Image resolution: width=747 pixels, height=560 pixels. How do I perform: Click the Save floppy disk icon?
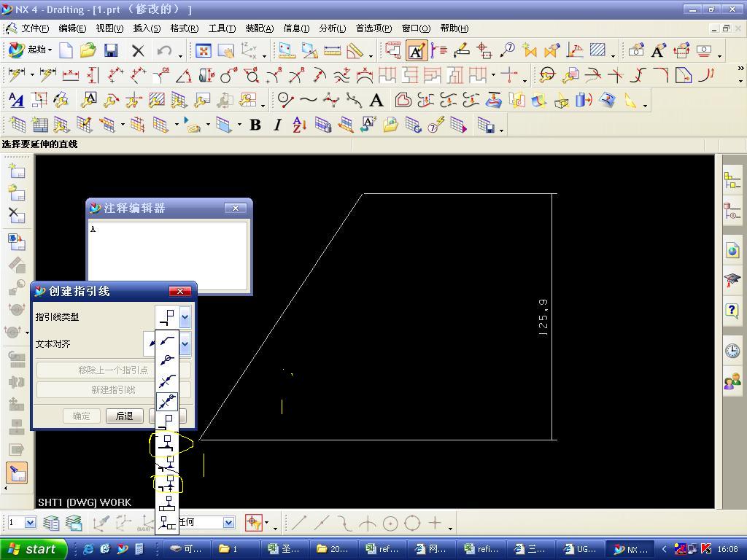pyautogui.click(x=111, y=50)
